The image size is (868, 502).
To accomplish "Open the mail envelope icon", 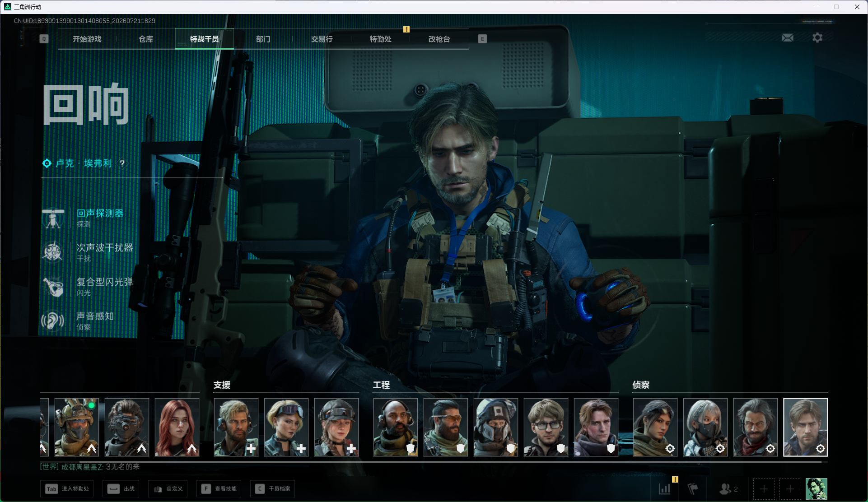I will (x=788, y=38).
